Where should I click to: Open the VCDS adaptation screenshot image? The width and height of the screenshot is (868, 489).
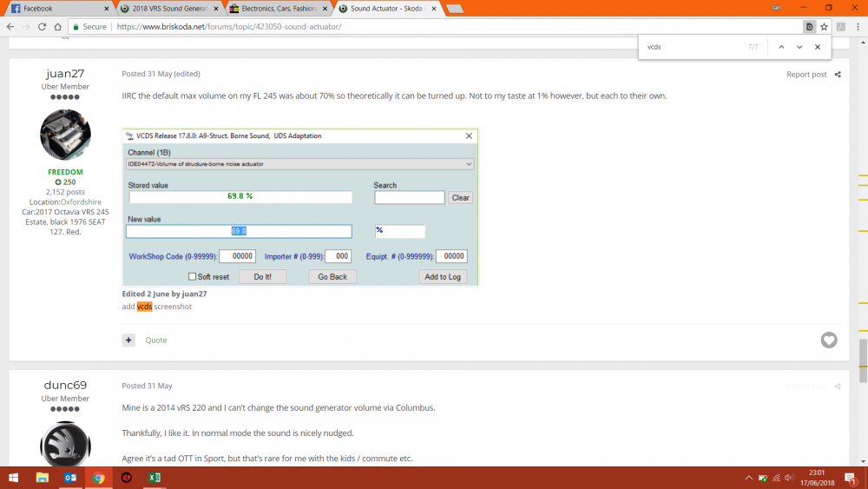click(x=300, y=207)
